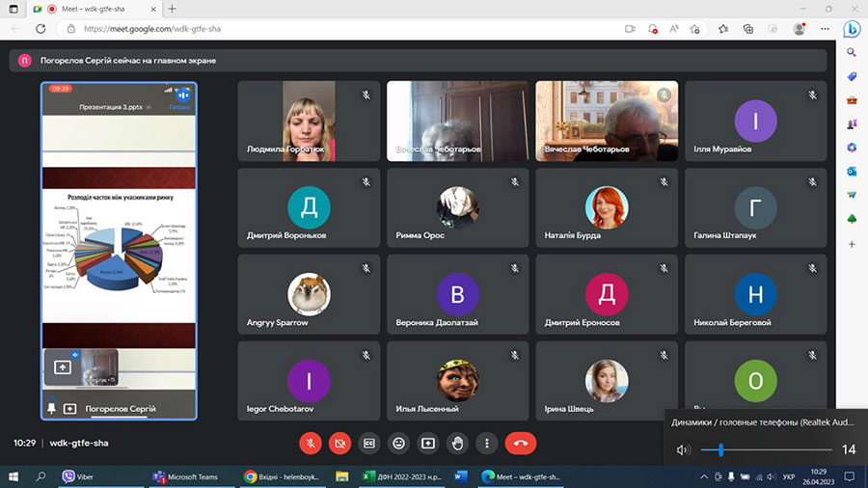Turn on the microphone in Meet
This screenshot has height=488, width=868.
pos(311,444)
